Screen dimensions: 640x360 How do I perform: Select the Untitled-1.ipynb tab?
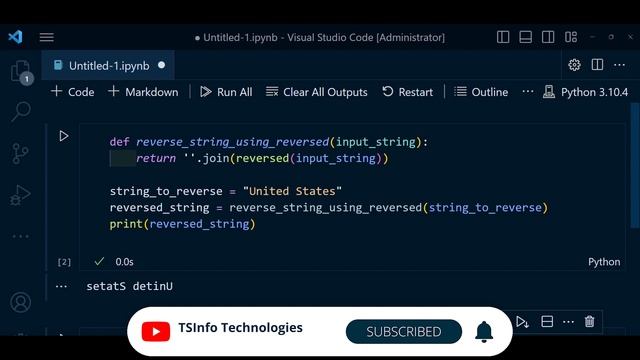click(x=109, y=66)
